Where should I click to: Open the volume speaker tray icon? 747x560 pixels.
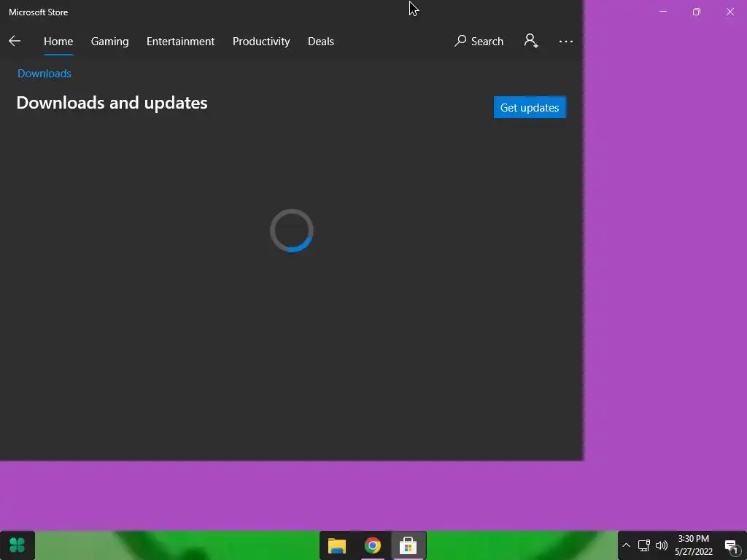662,545
